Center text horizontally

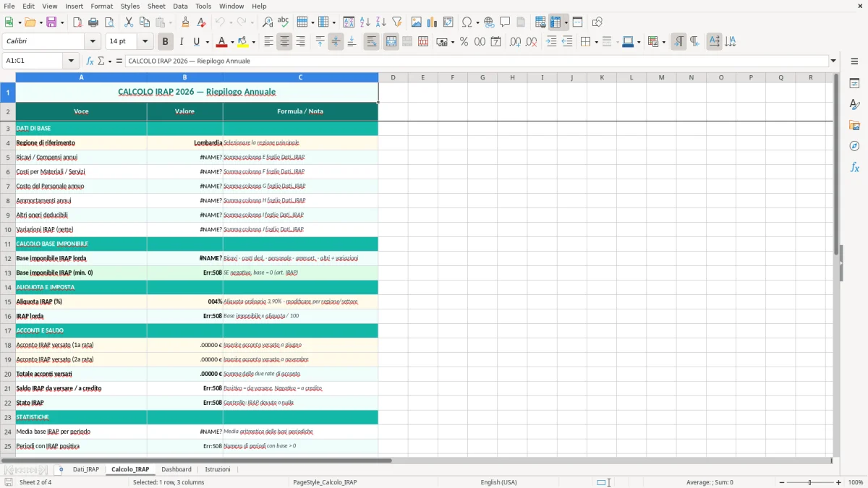[x=284, y=42]
